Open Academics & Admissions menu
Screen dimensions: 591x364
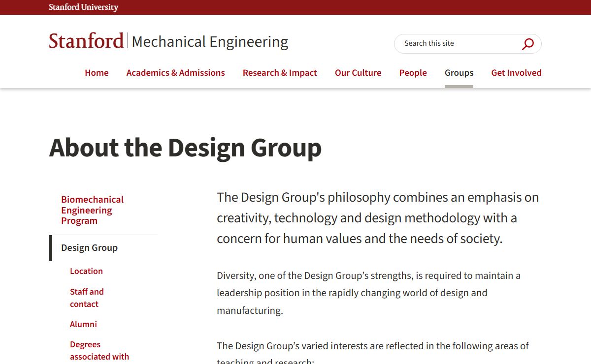point(175,73)
